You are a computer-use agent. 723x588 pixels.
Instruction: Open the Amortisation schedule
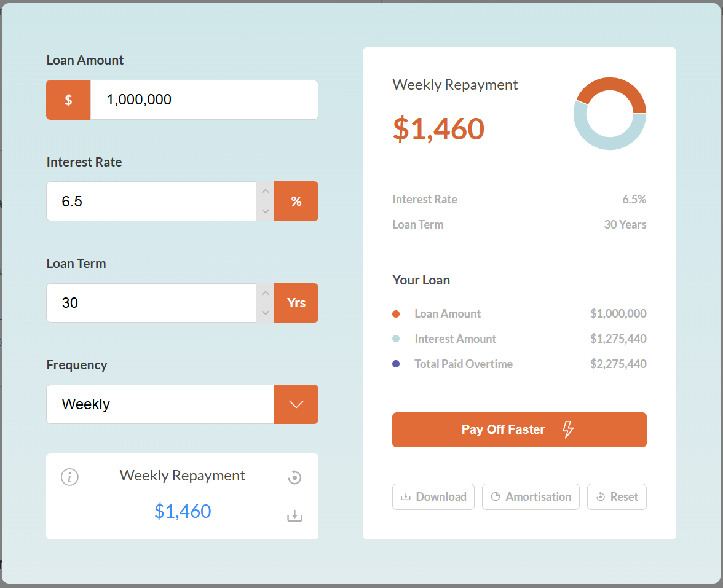(x=531, y=497)
